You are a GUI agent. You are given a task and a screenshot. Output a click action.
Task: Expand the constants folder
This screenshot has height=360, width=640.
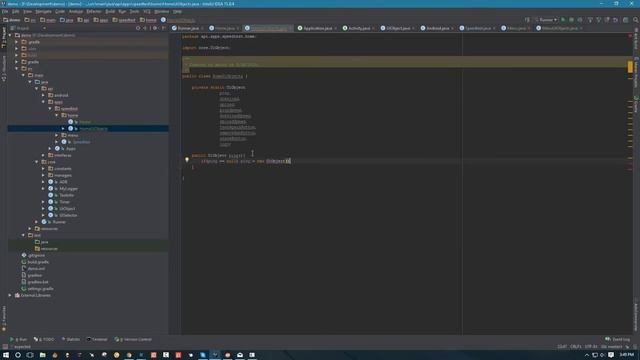(44, 169)
